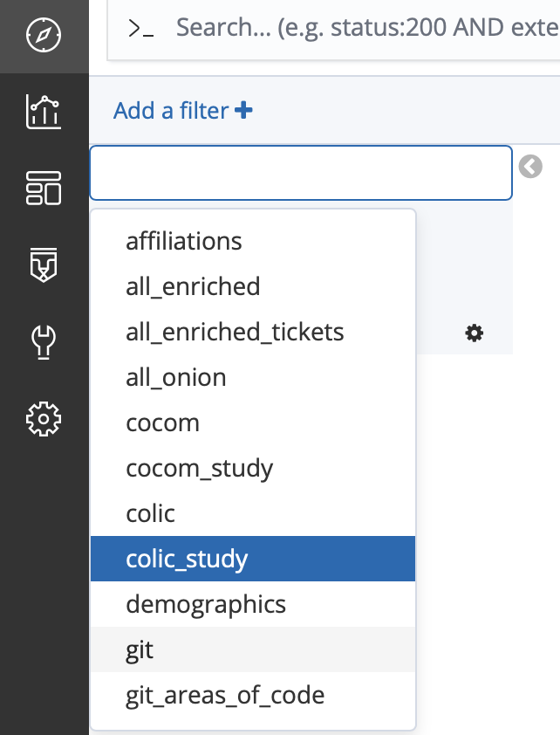Open the Visualize chart icon

tap(44, 112)
